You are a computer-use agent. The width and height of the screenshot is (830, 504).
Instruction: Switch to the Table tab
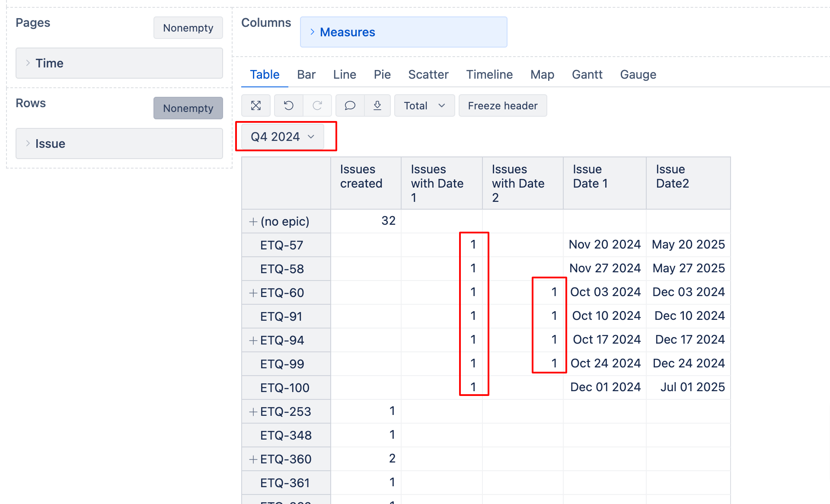[x=265, y=74]
